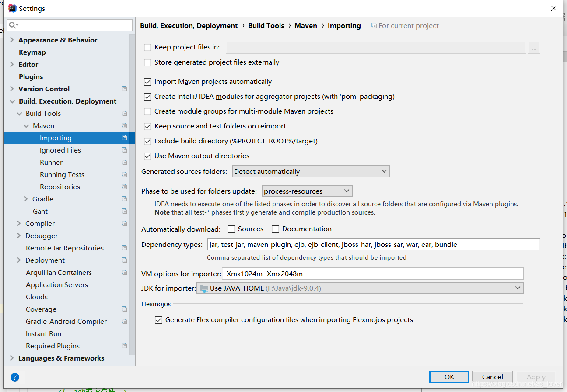Click Maven in the breadcrumb path
The image size is (567, 392).
click(x=306, y=25)
